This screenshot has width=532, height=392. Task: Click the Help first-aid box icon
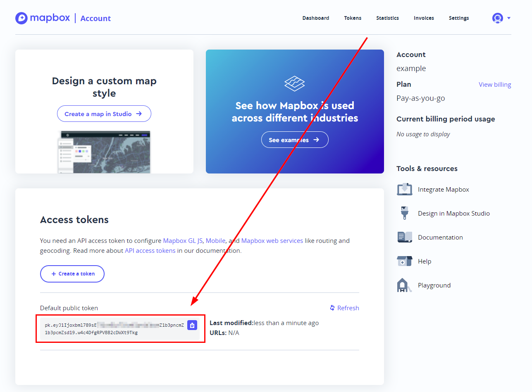tap(405, 261)
